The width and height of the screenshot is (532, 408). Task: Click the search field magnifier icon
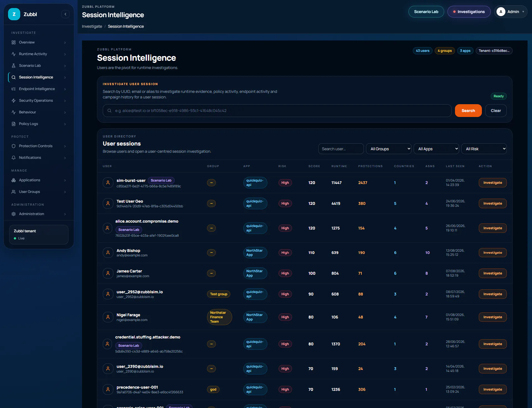(109, 111)
